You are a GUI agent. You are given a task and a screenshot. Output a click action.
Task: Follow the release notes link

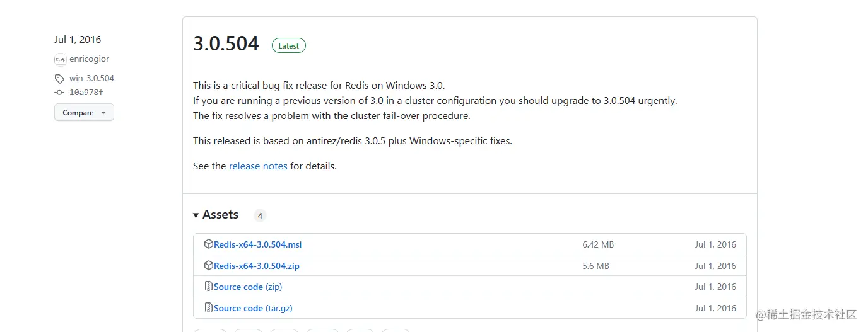[258, 166]
